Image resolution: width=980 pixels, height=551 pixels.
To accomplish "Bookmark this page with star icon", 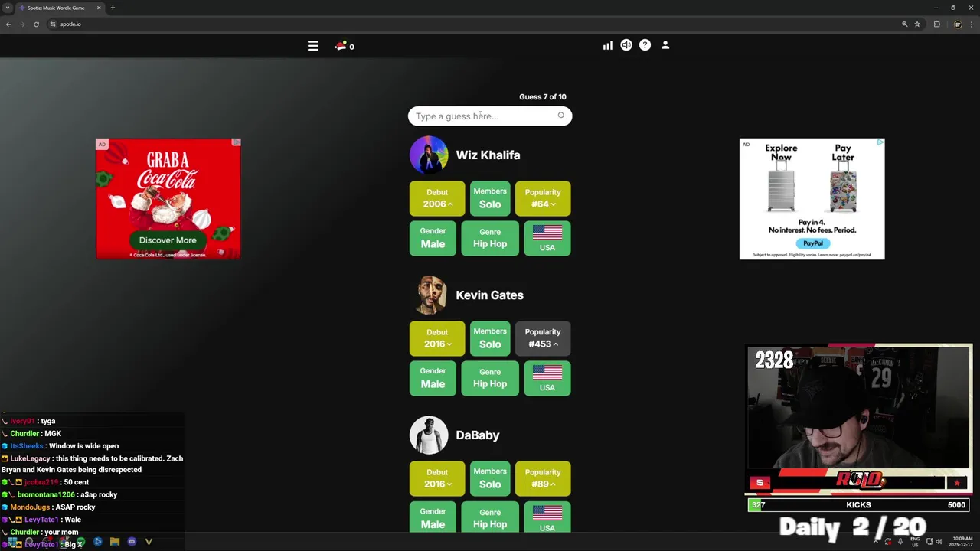I will coord(917,24).
